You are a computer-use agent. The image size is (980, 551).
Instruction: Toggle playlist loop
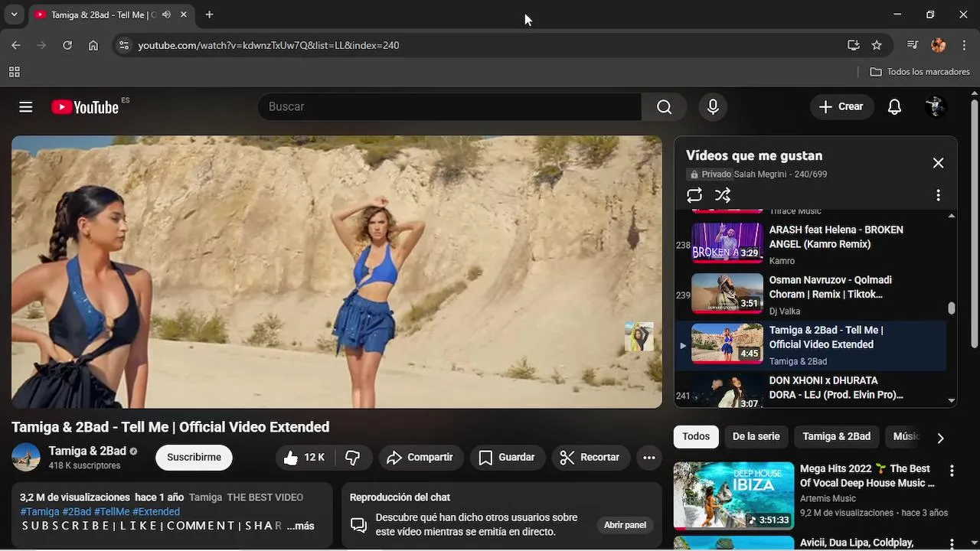(694, 195)
